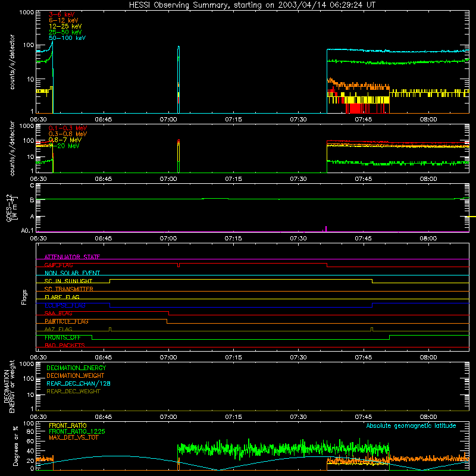Select the ECLIPSE_FLAG label

(65, 305)
